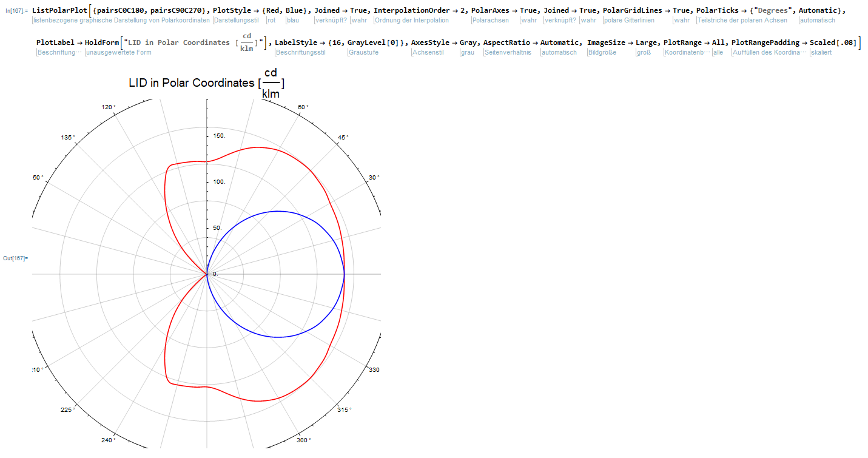Viewport: 868px width, 458px height.
Task: Click the 120° angle tick label
Action: (109, 107)
